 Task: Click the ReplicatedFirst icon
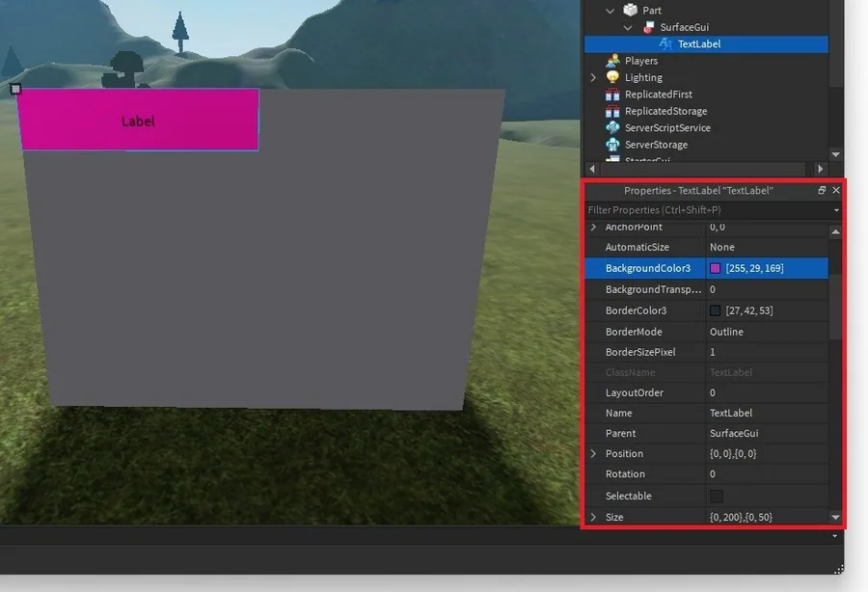pos(612,94)
